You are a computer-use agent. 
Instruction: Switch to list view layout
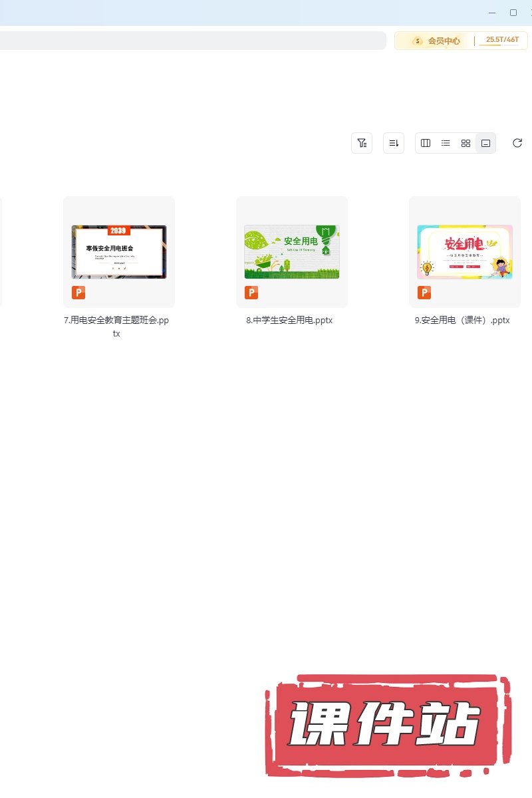click(446, 143)
